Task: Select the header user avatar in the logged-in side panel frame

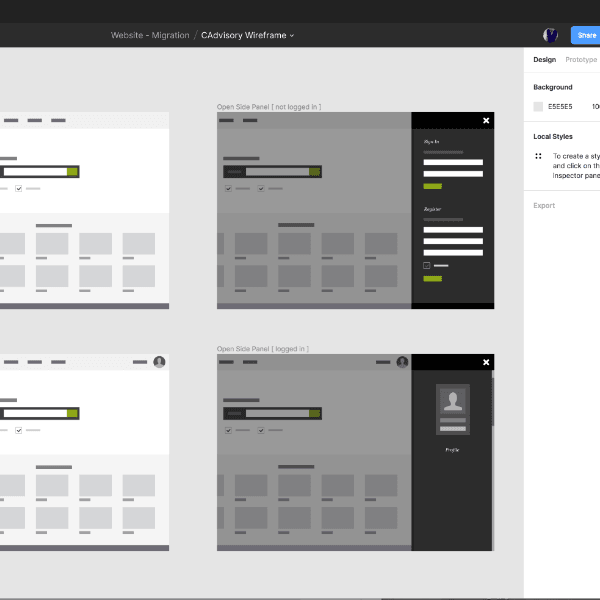Action: (402, 362)
